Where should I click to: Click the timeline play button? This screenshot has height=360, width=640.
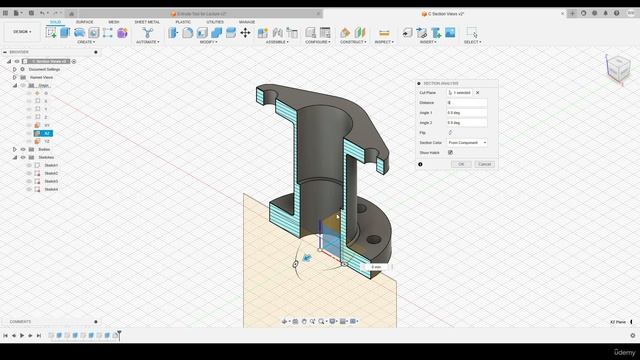pos(22,336)
